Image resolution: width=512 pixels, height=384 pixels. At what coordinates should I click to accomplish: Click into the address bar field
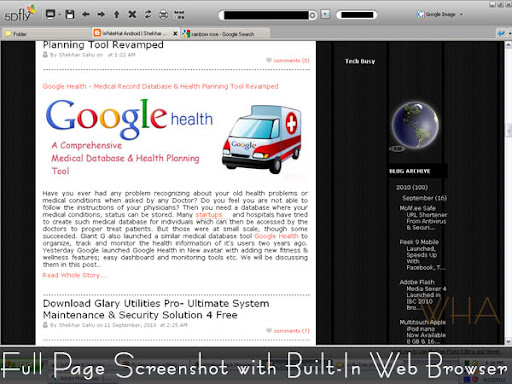266,15
